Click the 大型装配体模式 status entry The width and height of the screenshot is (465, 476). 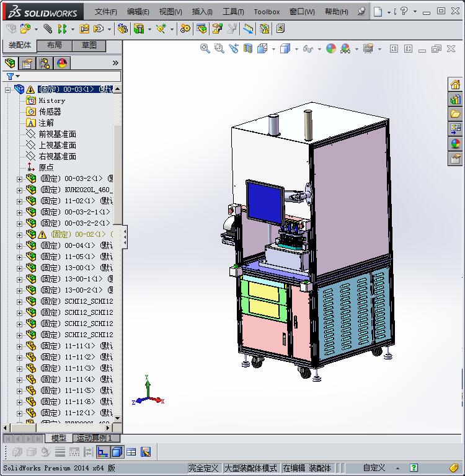coord(250,468)
